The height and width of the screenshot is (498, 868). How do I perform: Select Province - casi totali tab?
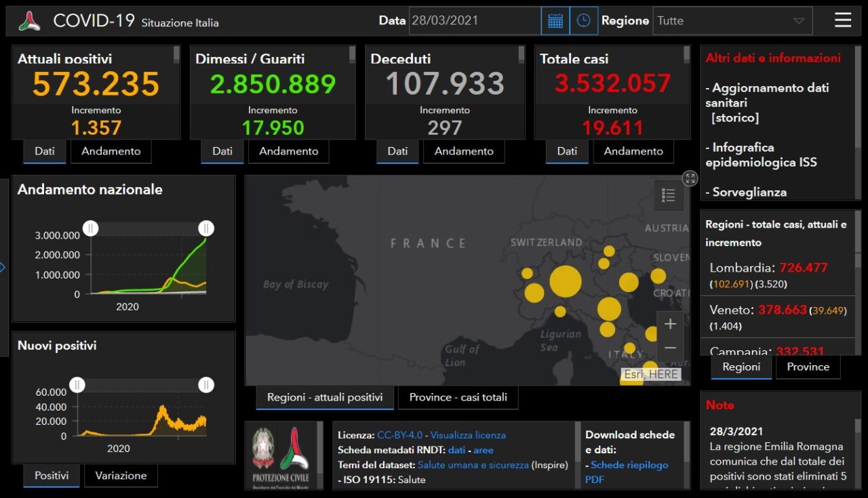[x=458, y=397]
